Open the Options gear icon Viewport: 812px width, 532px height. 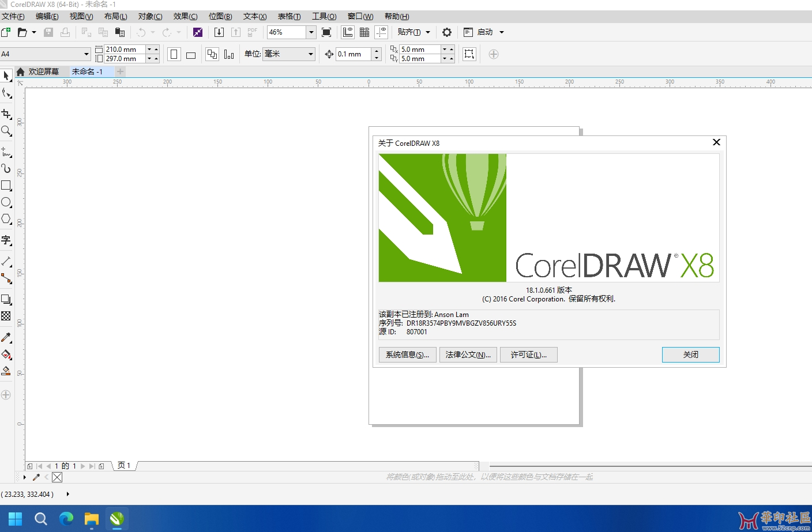click(446, 32)
